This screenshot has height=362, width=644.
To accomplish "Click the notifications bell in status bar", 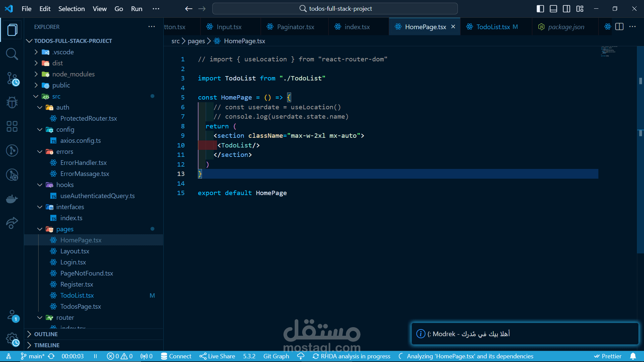I will [x=633, y=356].
